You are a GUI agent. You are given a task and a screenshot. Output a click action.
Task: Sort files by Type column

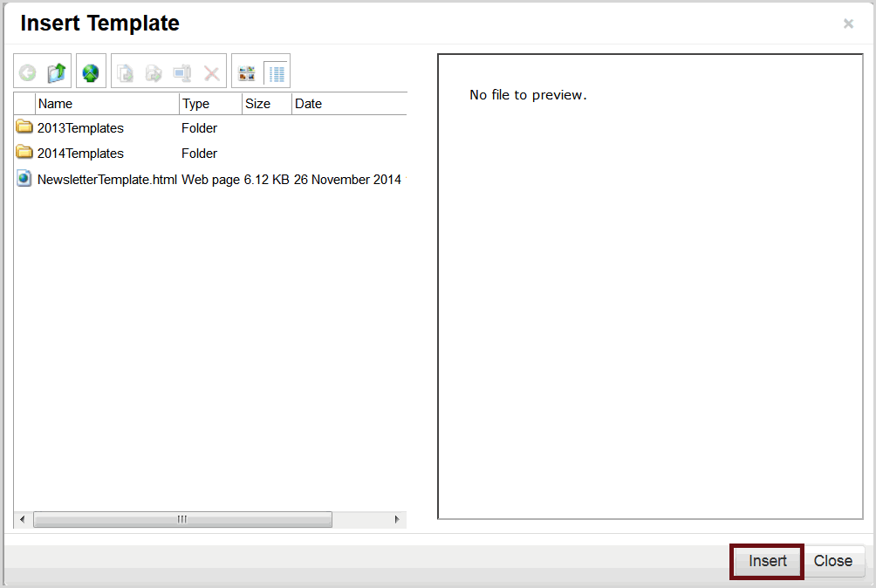click(209, 104)
